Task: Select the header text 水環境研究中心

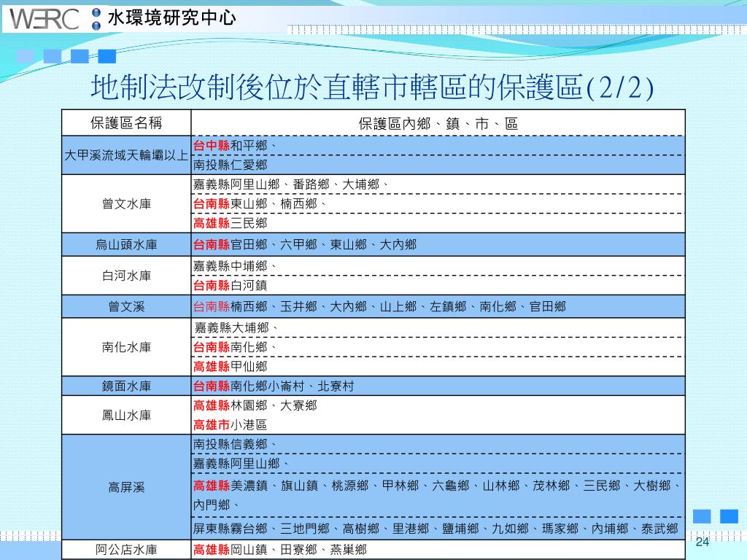Action: pyautogui.click(x=172, y=18)
